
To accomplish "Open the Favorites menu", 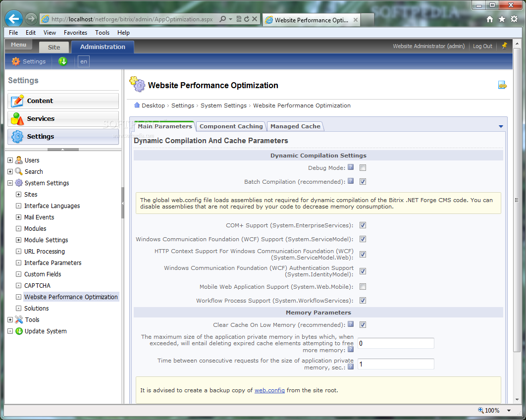I will [75, 33].
